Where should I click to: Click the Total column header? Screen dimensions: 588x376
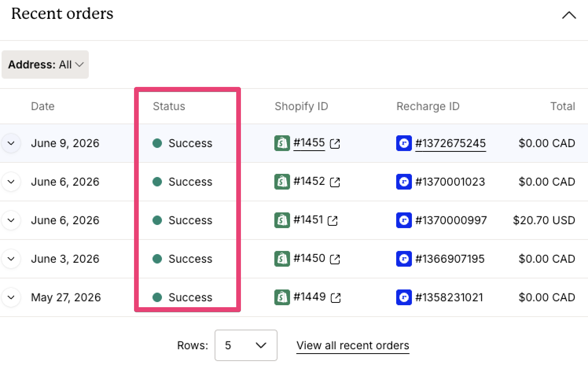[x=563, y=106]
